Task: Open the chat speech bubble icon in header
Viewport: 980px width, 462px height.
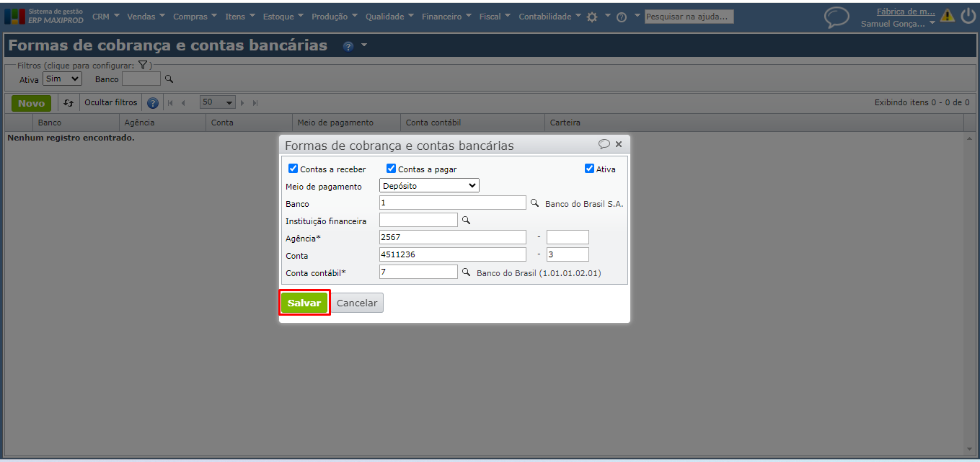Action: (836, 17)
